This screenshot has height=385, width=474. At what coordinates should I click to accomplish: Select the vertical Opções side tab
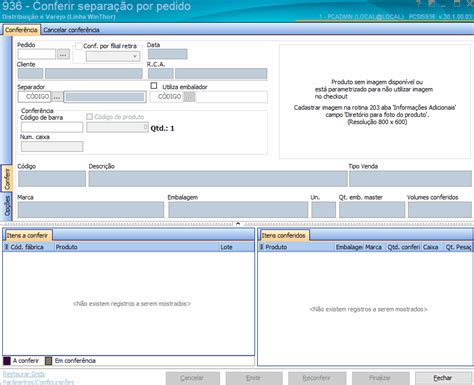coord(7,206)
